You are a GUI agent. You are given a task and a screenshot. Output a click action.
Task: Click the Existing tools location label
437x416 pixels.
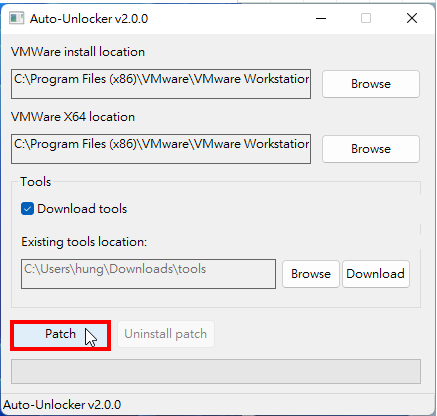[x=84, y=242]
